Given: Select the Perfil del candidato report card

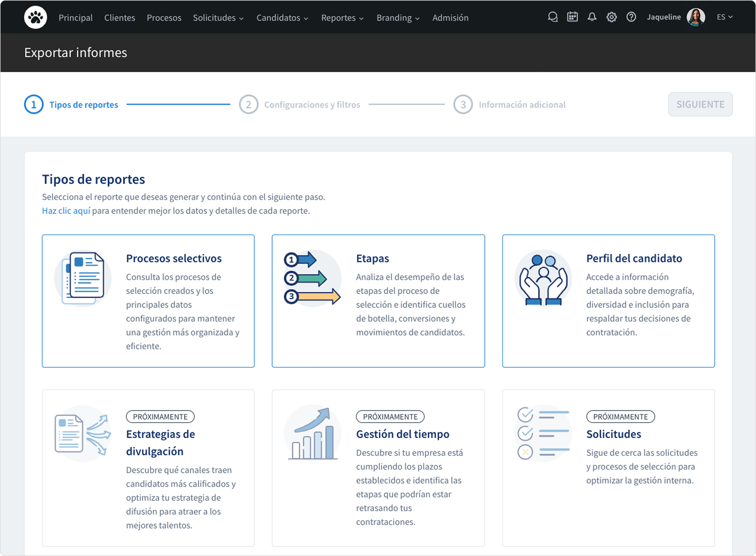Looking at the screenshot, I should click(x=608, y=301).
